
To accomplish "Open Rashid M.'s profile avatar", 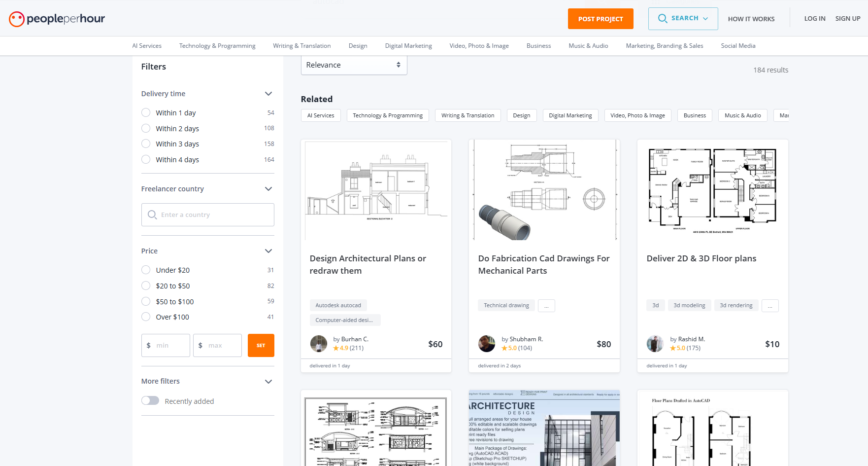I will coord(655,344).
